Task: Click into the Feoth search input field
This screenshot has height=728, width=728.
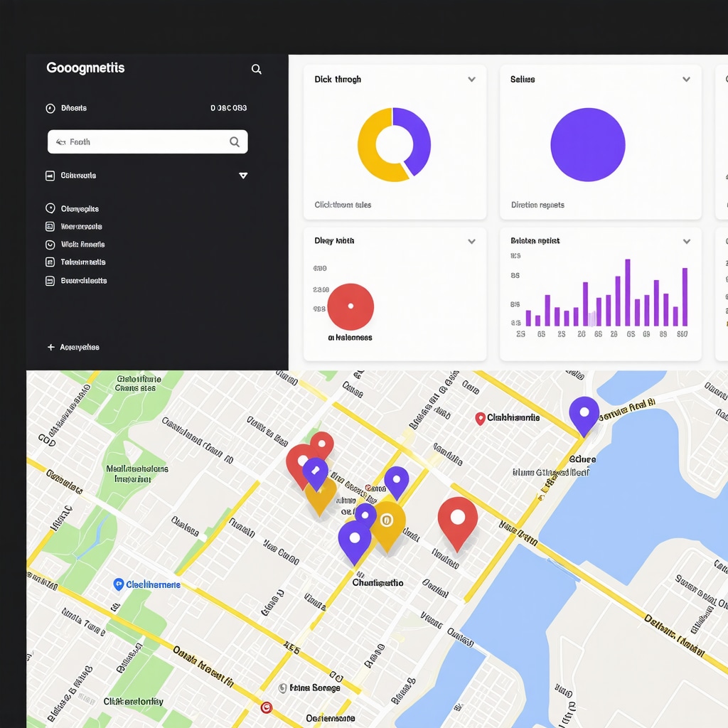Action: [x=148, y=141]
